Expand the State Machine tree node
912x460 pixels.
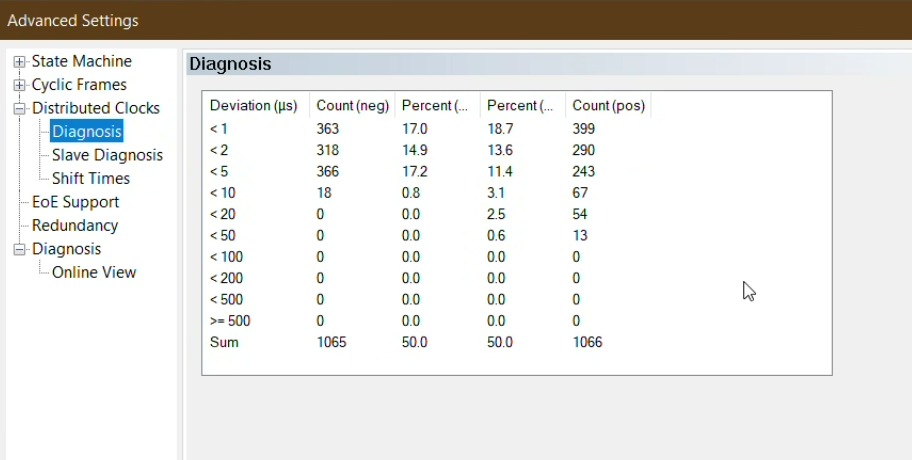(x=19, y=62)
